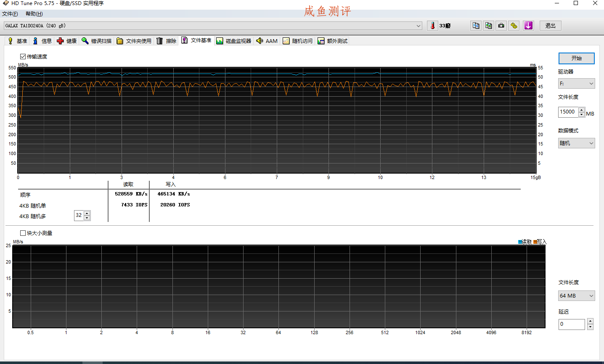Screen dimensions: 604x364
Task: Click the orange 写入 legend swatch
Action: [x=535, y=242]
